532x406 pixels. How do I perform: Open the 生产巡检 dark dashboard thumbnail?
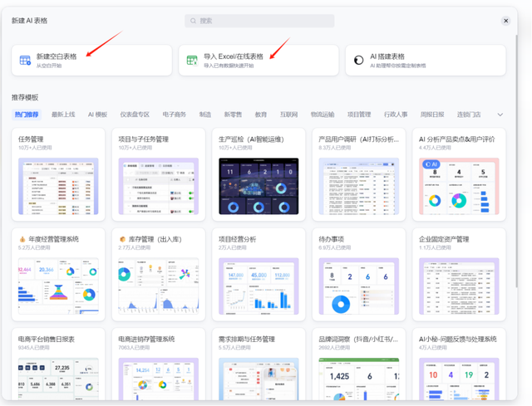(x=259, y=186)
